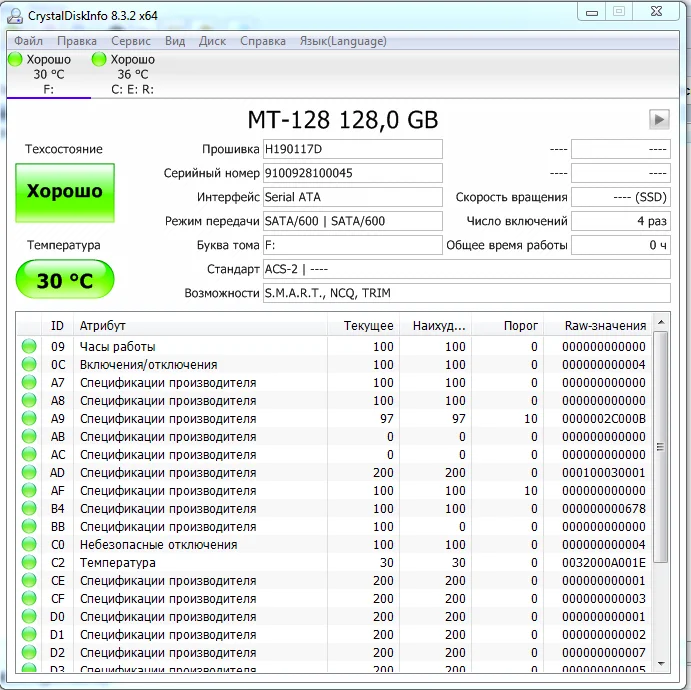This screenshot has height=690, width=691.
Task: Click the next disk arrow button
Action: pos(659,119)
